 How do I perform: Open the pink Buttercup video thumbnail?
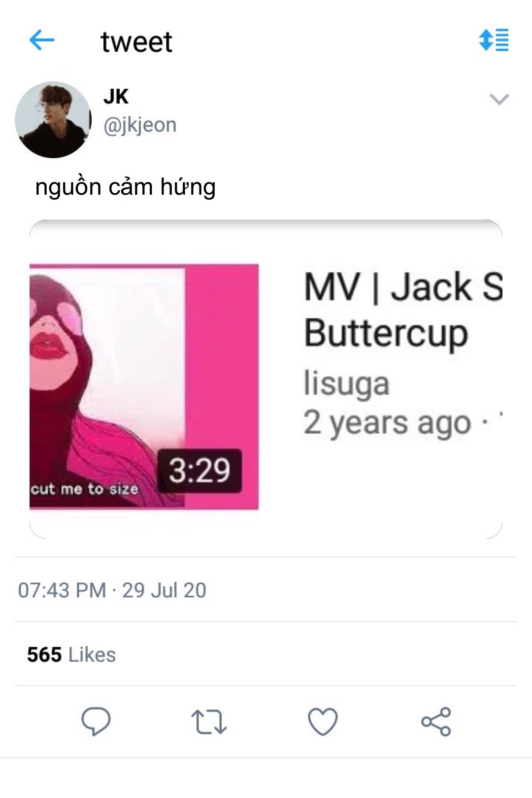[144, 386]
